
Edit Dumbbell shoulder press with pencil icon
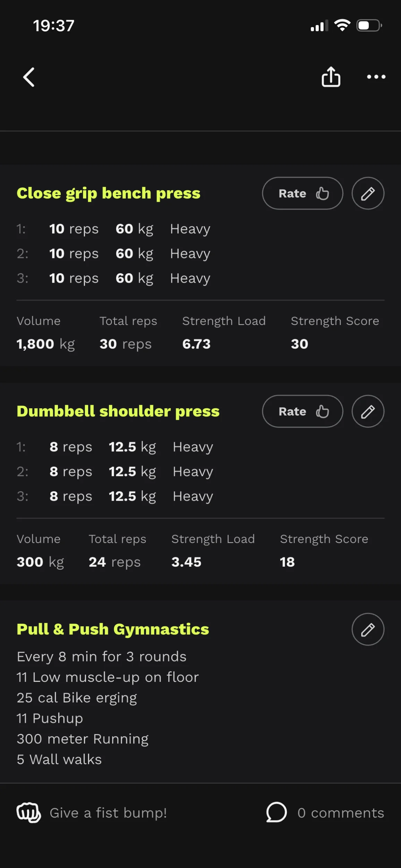point(368,411)
